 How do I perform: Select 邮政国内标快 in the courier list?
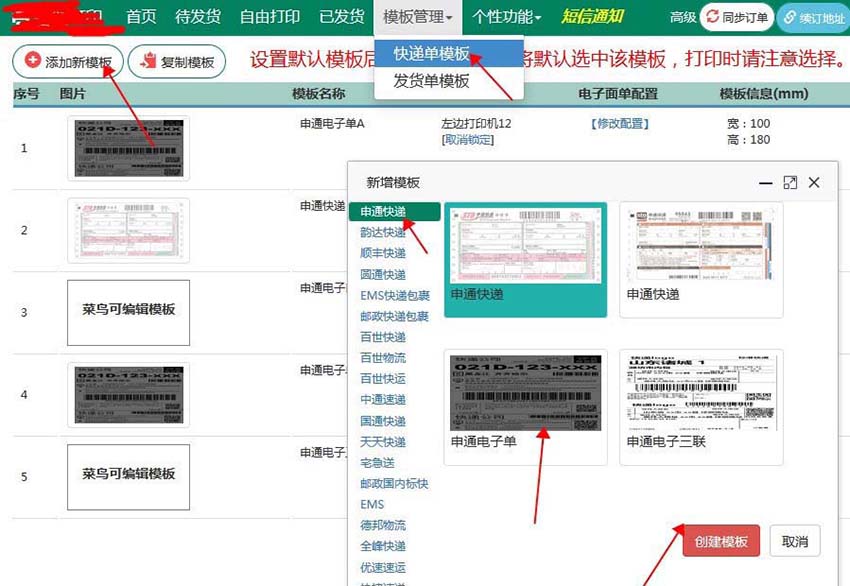point(394,484)
